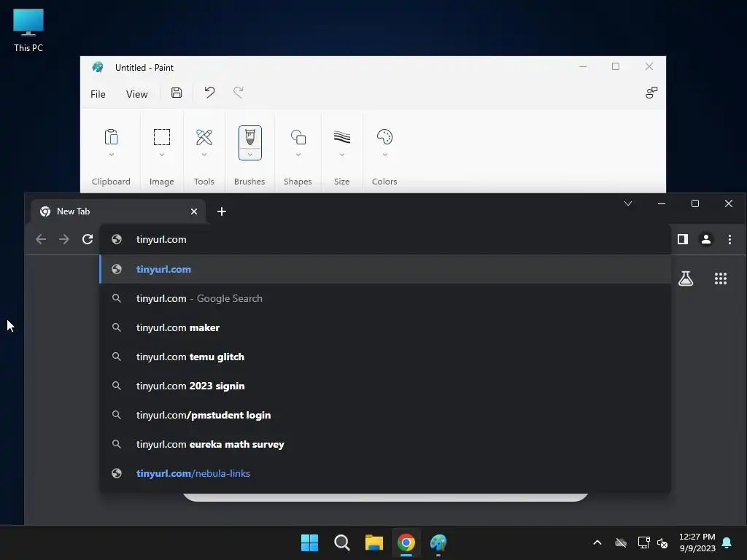747x560 pixels.
Task: Open a new Chrome tab with plus
Action: 222,211
